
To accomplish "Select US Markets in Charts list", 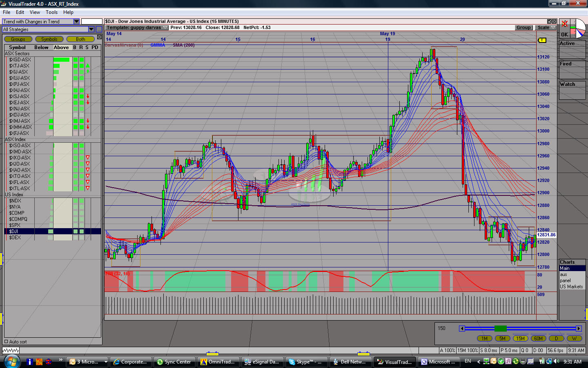I will [x=572, y=287].
